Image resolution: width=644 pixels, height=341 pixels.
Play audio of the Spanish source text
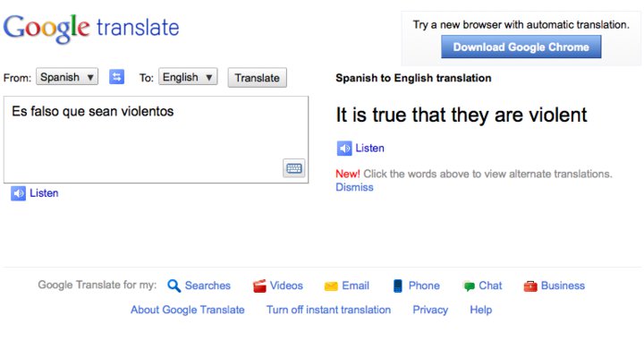point(35,193)
